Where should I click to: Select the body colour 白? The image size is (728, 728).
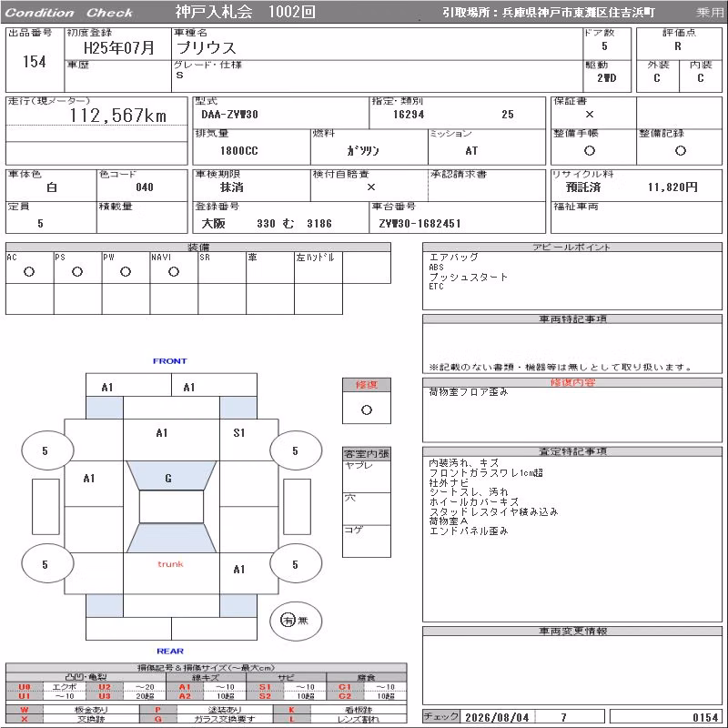(52, 187)
